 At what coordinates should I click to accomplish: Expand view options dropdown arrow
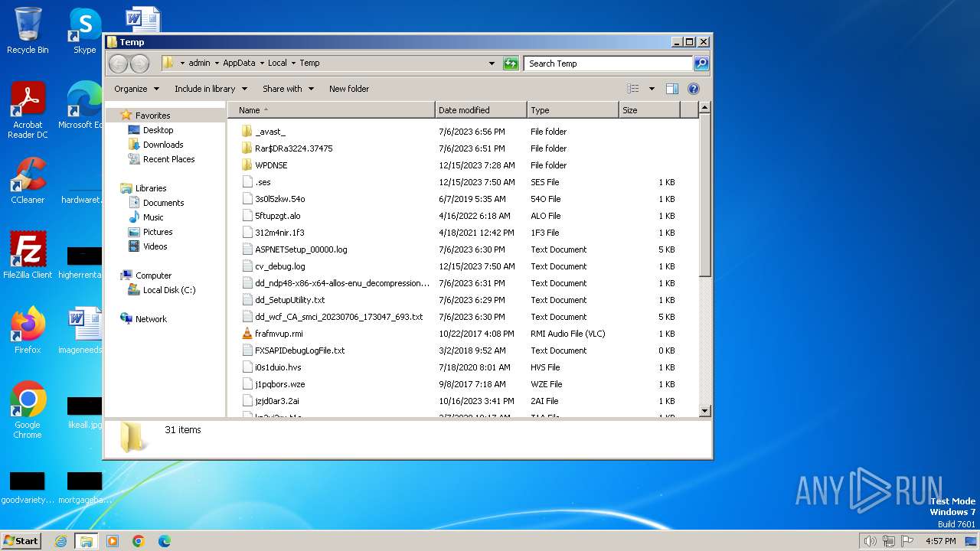pyautogui.click(x=652, y=89)
